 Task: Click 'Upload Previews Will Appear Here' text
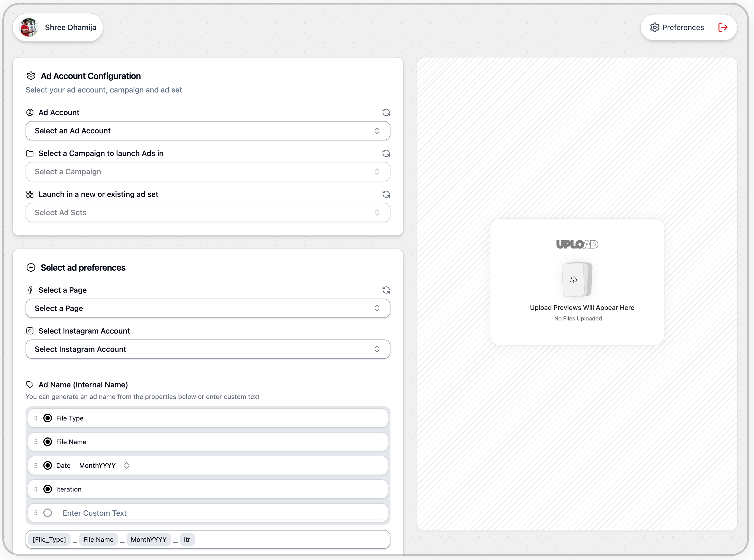coord(582,308)
